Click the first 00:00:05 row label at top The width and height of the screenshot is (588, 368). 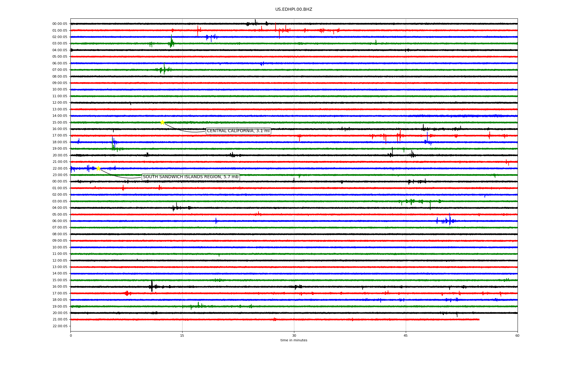click(60, 24)
